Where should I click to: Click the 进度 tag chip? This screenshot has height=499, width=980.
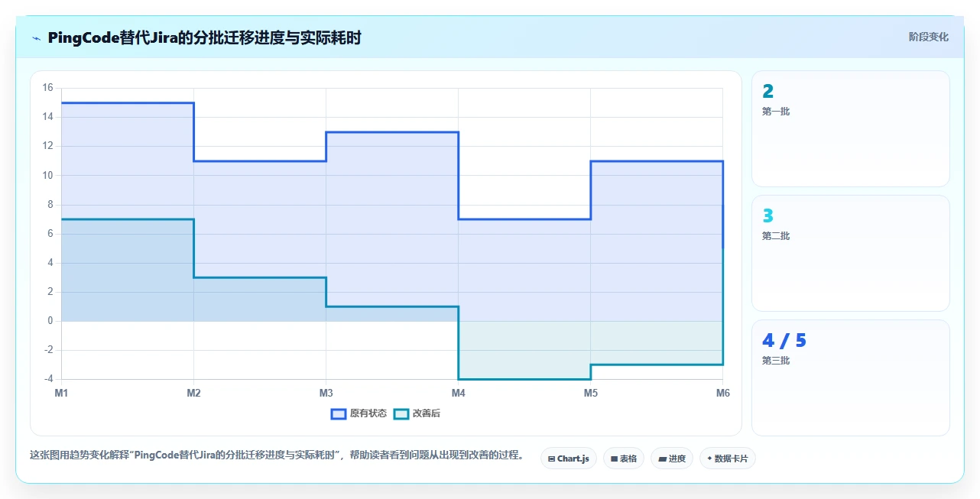click(x=672, y=458)
